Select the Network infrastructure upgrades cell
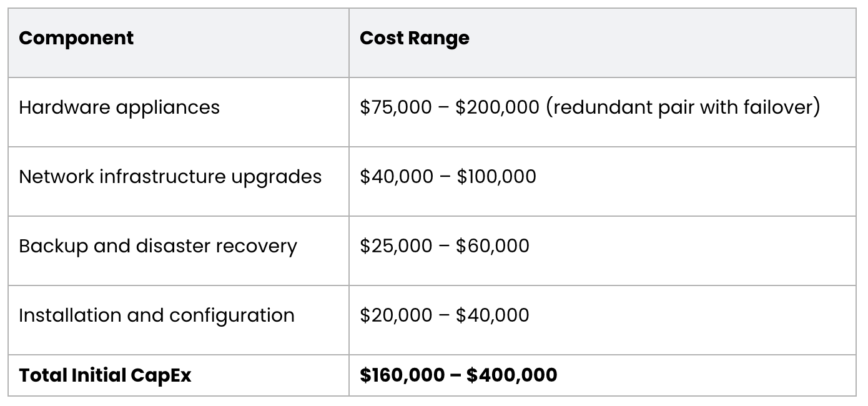Image resolution: width=868 pixels, height=406 pixels. [x=170, y=177]
